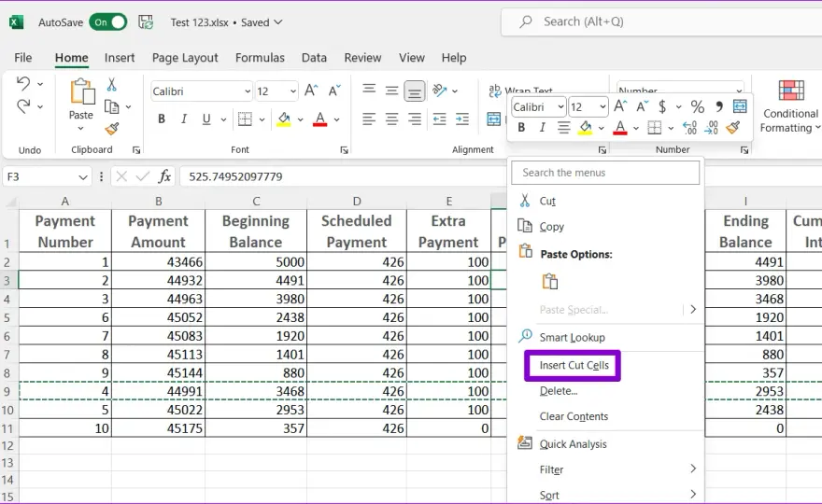Open the Sort submenu

(x=605, y=495)
